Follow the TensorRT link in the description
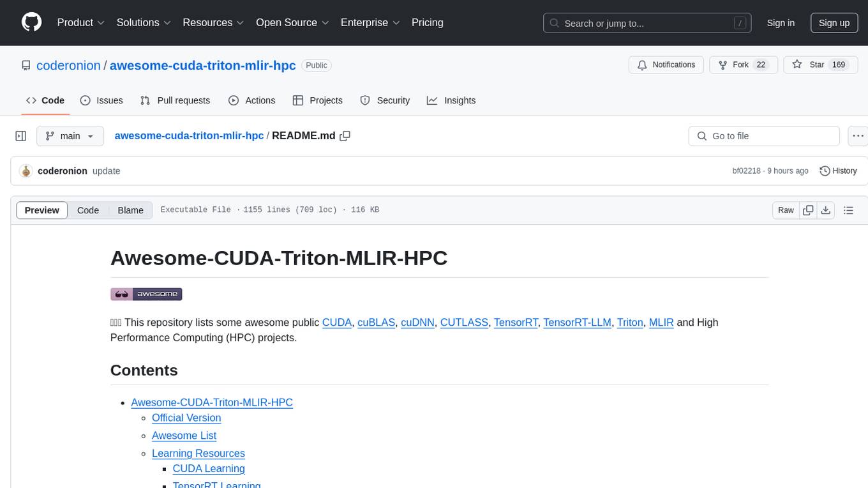The image size is (868, 488). (x=516, y=323)
